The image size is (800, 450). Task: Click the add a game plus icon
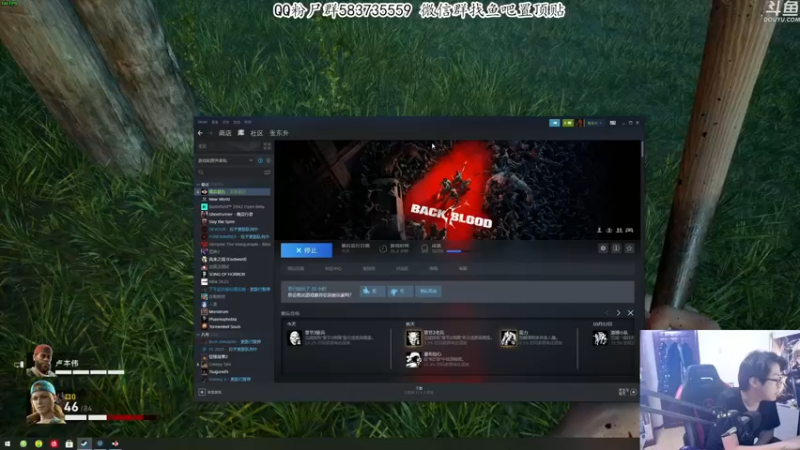[x=202, y=392]
